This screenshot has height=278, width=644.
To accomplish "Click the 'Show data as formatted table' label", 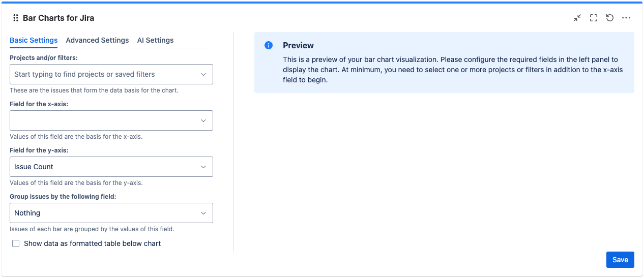I will point(92,243).
